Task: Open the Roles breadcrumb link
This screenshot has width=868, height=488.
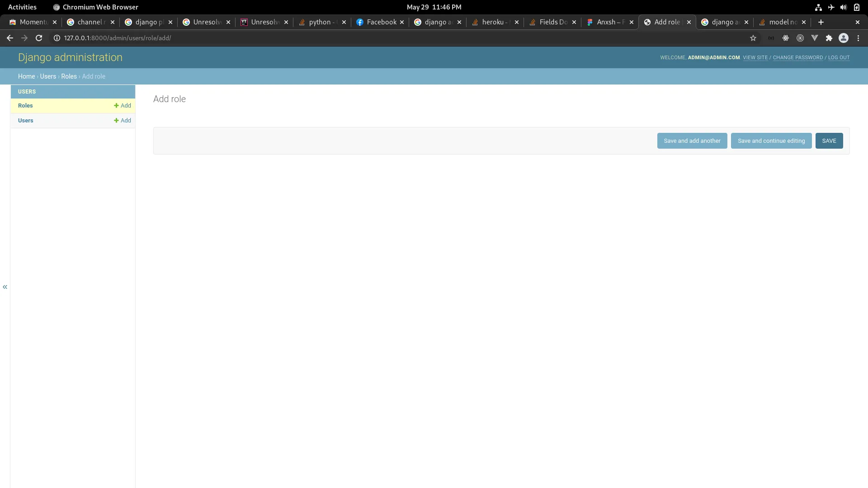Action: point(69,76)
